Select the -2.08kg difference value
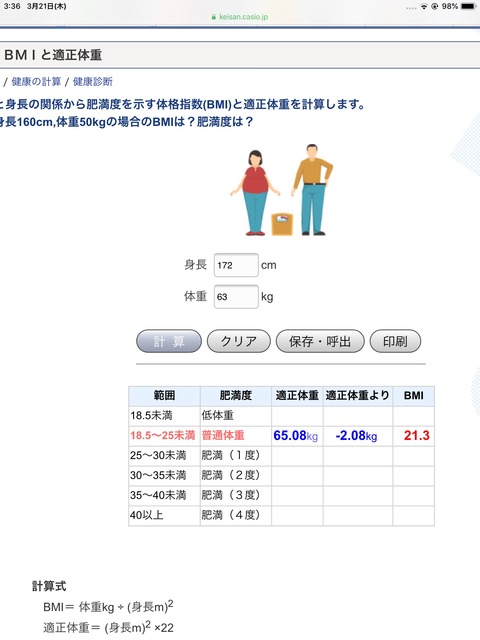The width and height of the screenshot is (480, 640). coord(356,436)
